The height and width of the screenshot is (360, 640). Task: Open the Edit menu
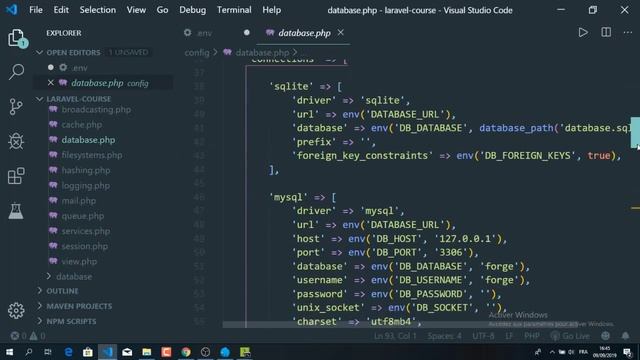coord(61,10)
